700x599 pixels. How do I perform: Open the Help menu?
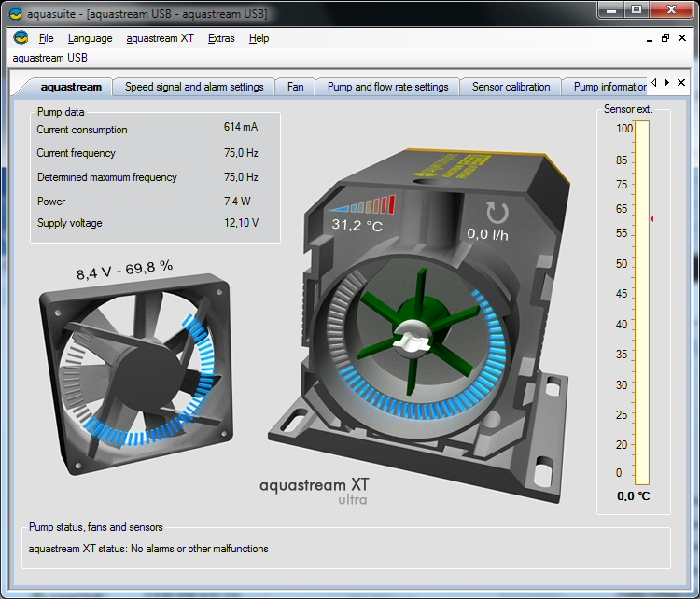[x=259, y=38]
